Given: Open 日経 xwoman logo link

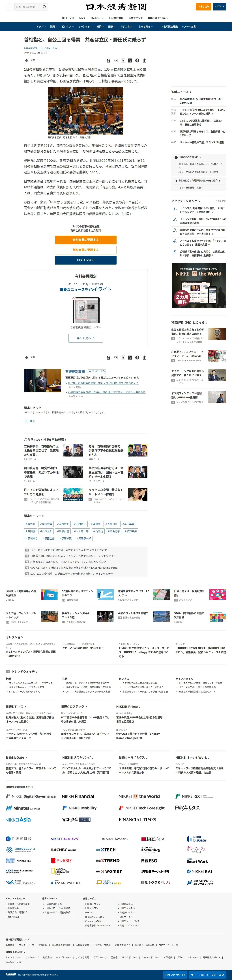Looking at the screenshot, I should click(x=109, y=871).
